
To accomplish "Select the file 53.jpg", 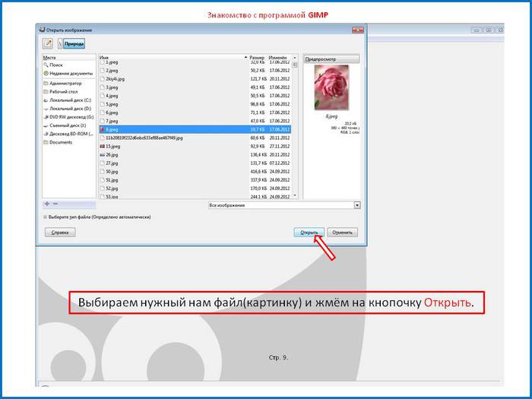I will point(195,196).
